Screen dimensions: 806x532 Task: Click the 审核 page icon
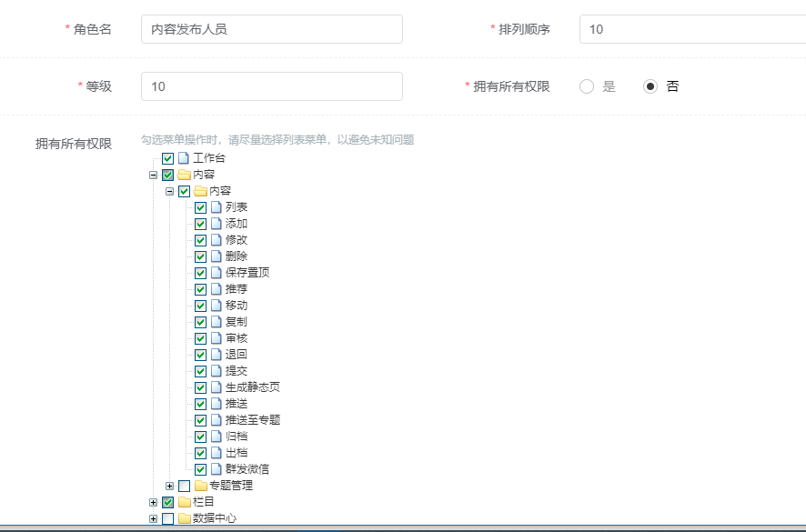216,338
